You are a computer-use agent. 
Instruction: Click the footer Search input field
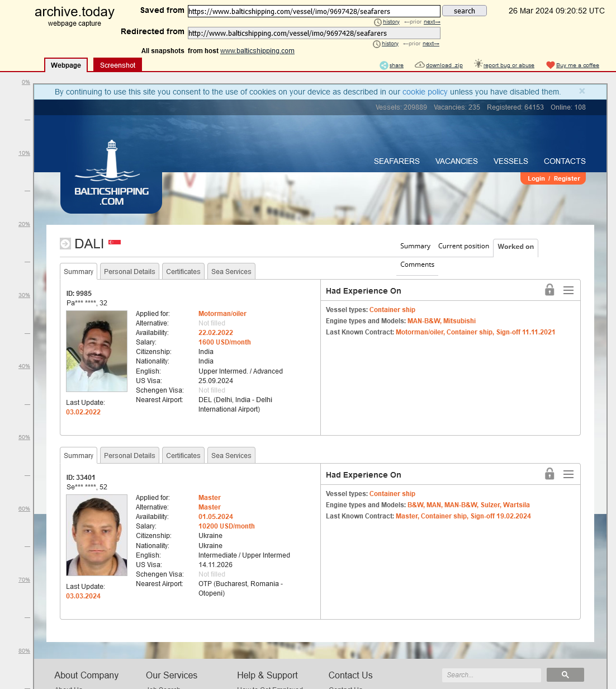point(491,675)
